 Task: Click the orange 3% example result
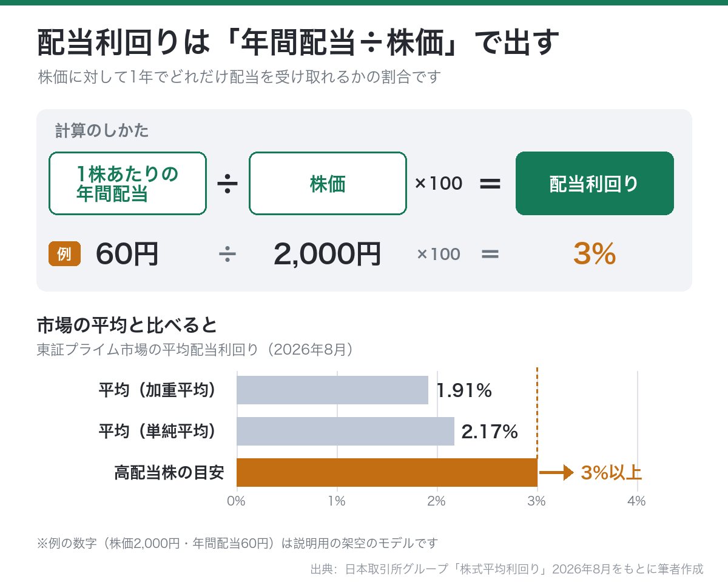tap(595, 254)
